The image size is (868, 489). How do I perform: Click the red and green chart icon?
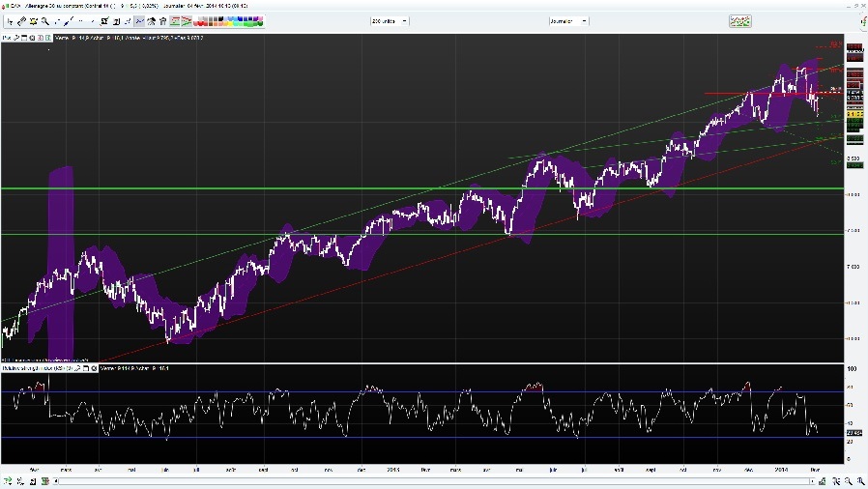[175, 21]
